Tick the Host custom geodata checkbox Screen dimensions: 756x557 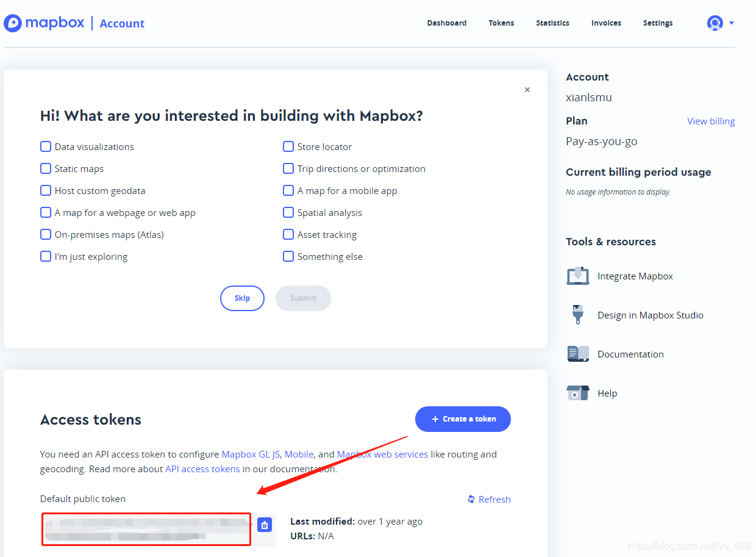[46, 190]
